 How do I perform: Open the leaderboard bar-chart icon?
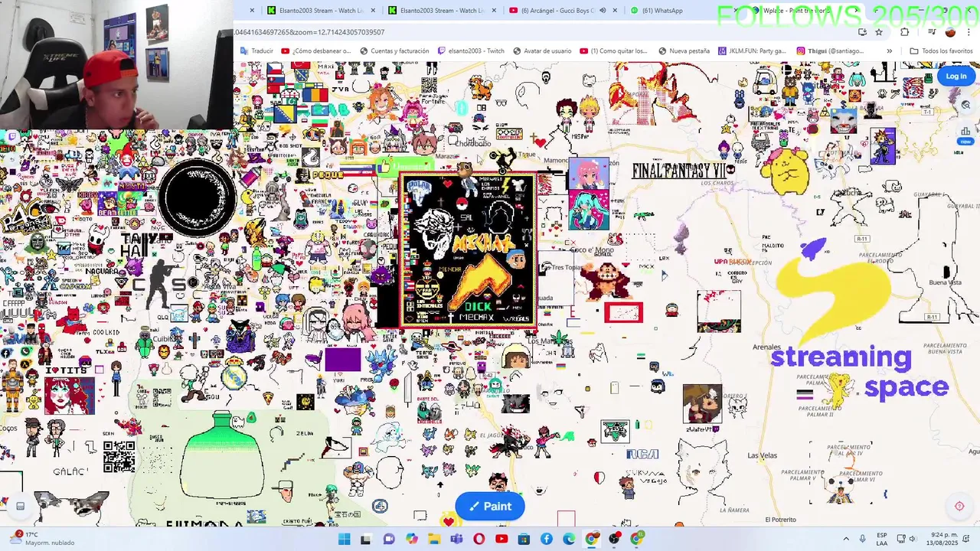click(x=965, y=131)
